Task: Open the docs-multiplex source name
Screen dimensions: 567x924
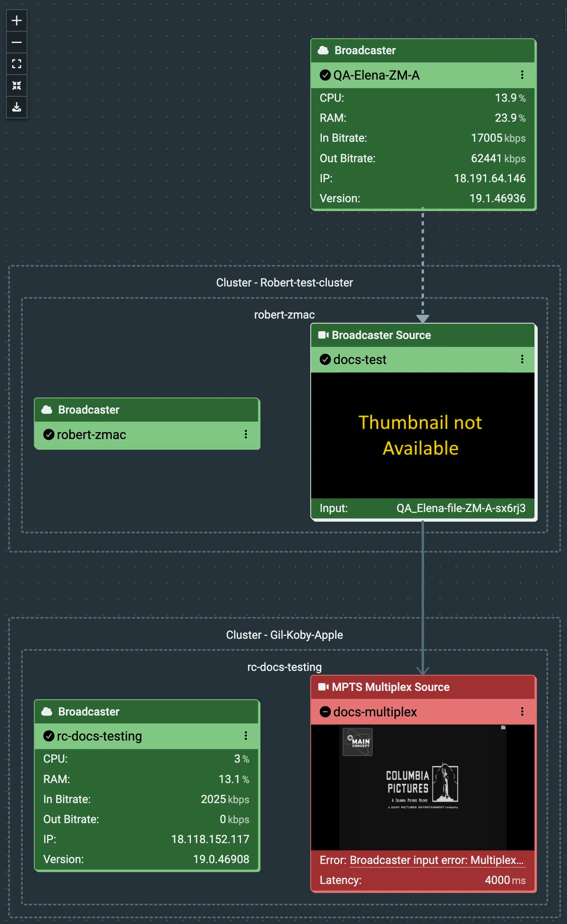Action: click(375, 712)
